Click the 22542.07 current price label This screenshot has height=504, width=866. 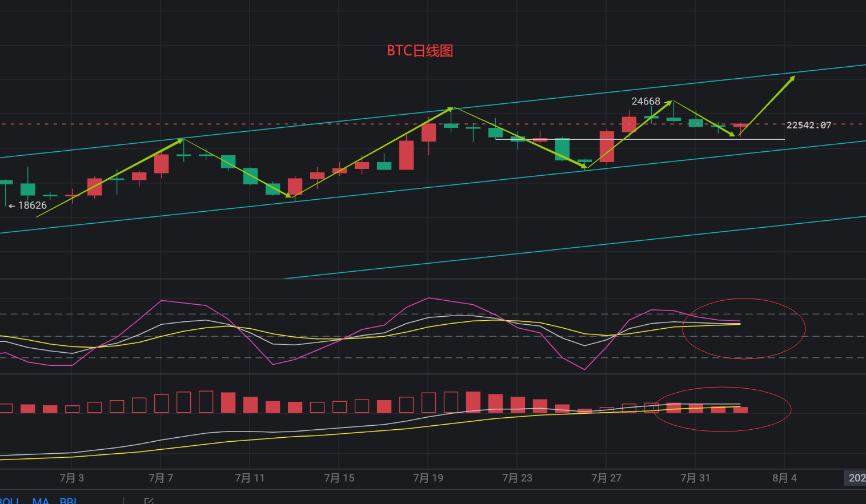click(x=809, y=125)
